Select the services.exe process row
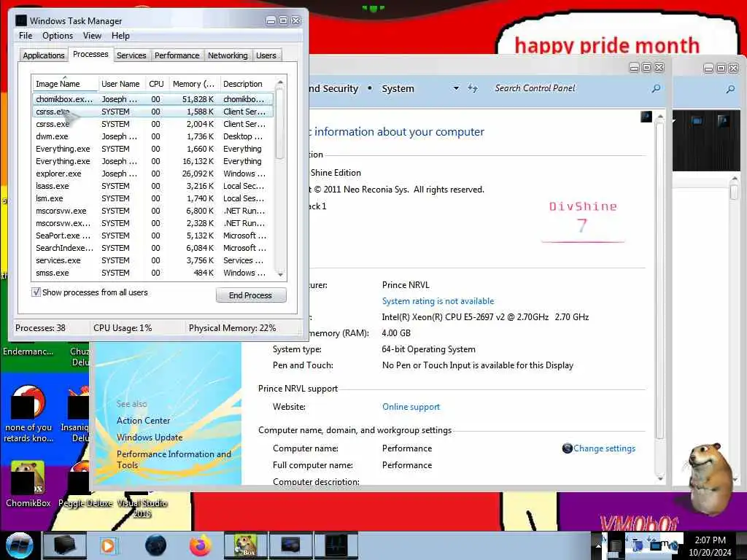 (153, 260)
